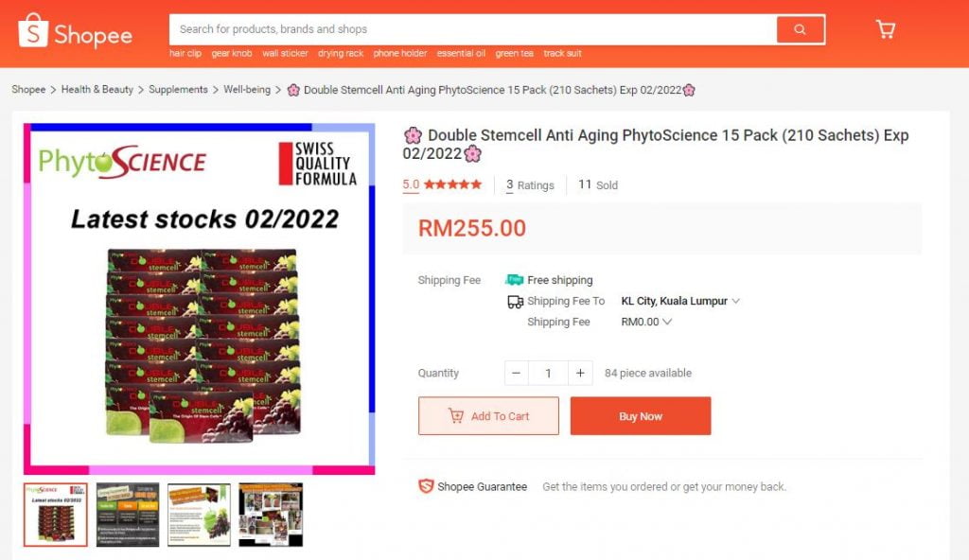The image size is (969, 560).
Task: Expand the KL City, Kuala Lumpur dropdown
Action: coord(680,301)
